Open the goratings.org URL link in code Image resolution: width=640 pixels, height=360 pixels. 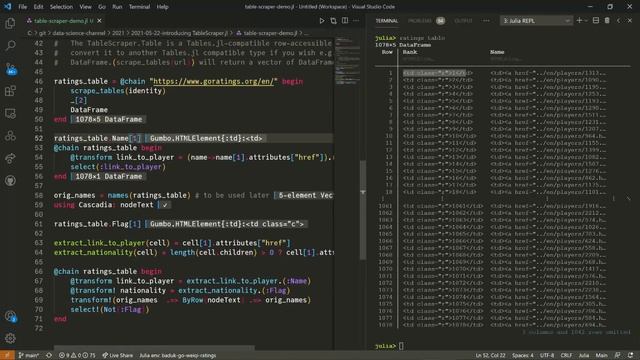point(213,81)
